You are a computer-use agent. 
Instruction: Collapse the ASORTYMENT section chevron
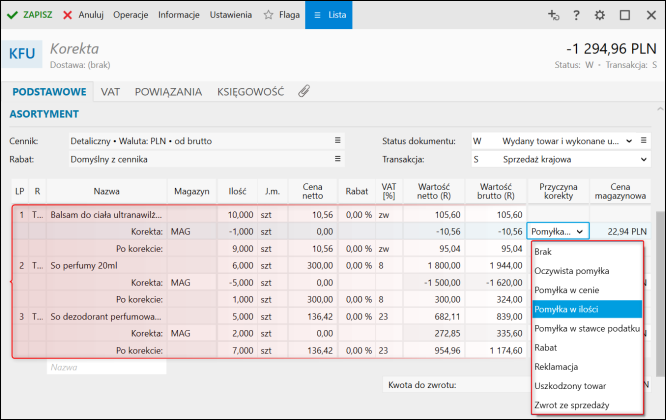660,110
